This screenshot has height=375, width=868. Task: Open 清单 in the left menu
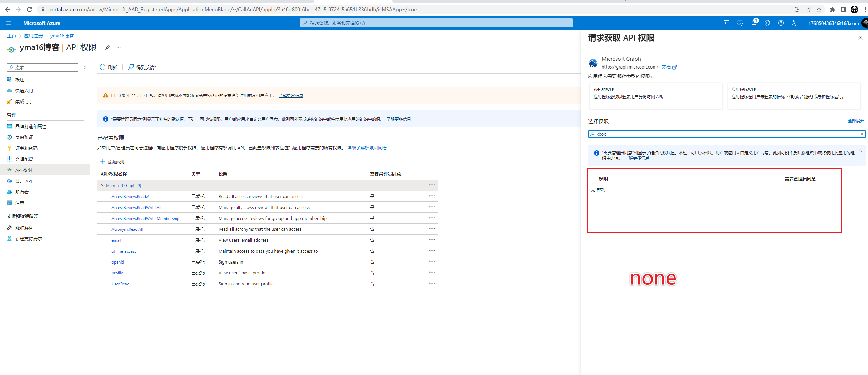20,203
